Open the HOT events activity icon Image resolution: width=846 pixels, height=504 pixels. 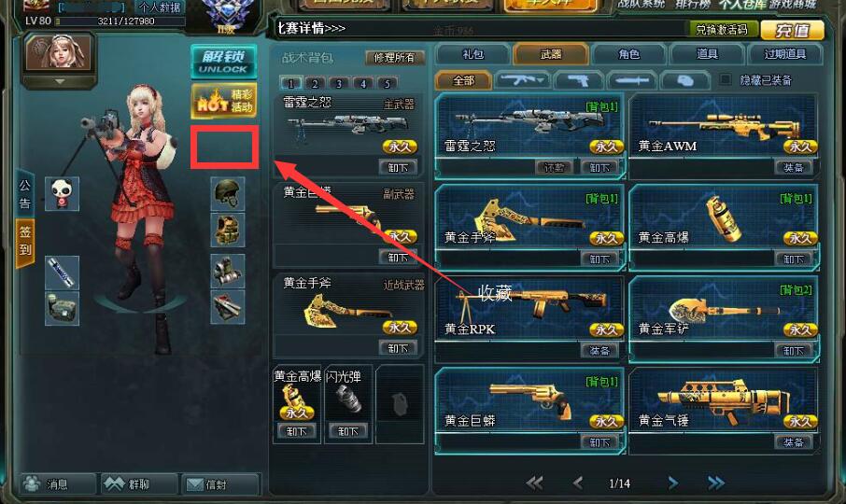(224, 101)
